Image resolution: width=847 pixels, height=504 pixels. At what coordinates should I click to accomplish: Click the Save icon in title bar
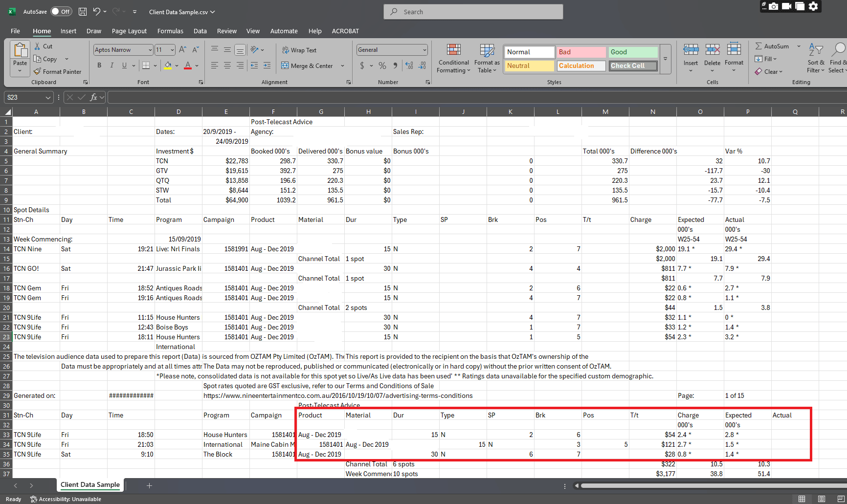[83, 11]
